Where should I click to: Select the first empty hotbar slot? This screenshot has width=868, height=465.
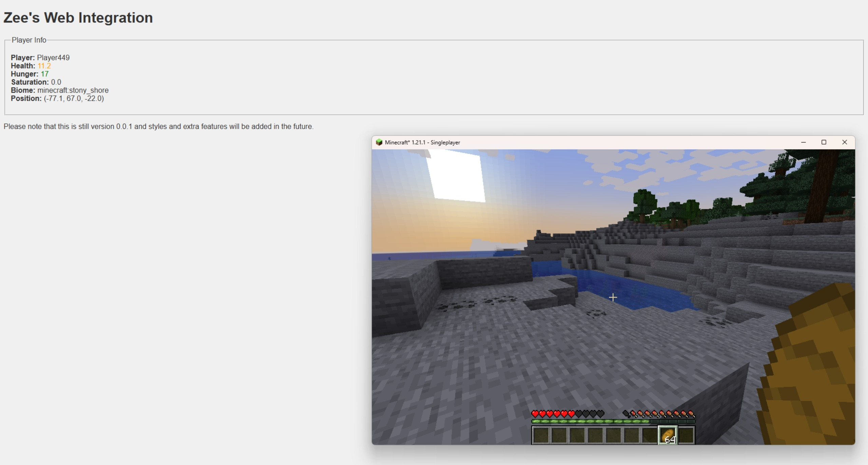[x=541, y=435]
